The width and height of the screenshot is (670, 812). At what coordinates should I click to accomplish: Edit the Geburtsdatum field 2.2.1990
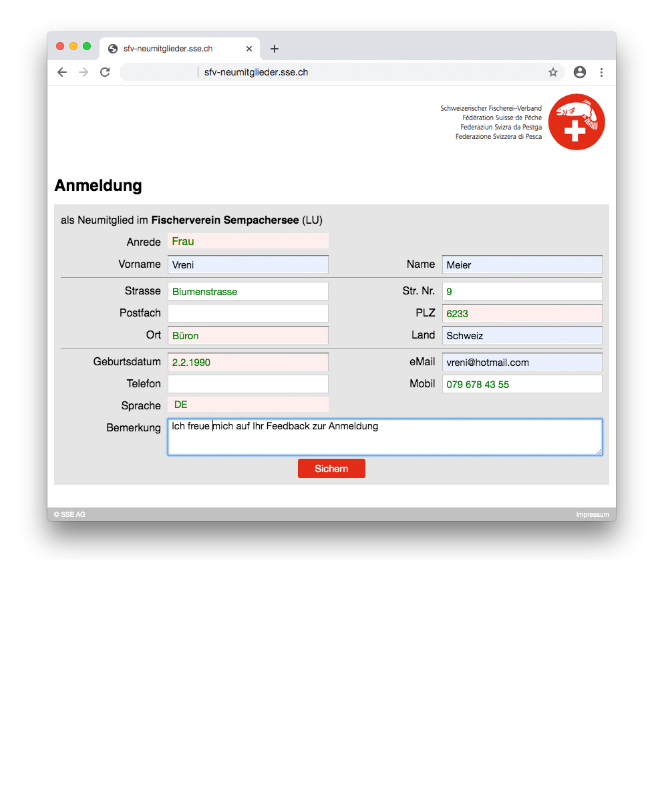tap(248, 362)
